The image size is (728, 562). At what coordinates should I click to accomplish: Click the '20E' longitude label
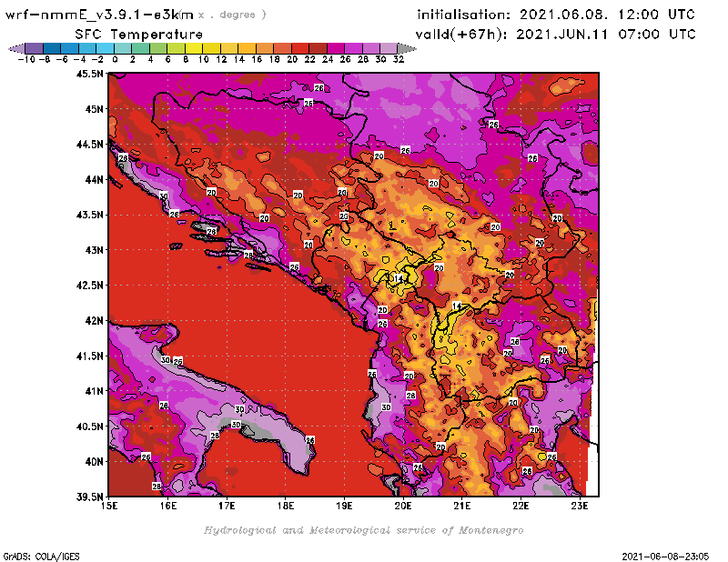pos(403,506)
